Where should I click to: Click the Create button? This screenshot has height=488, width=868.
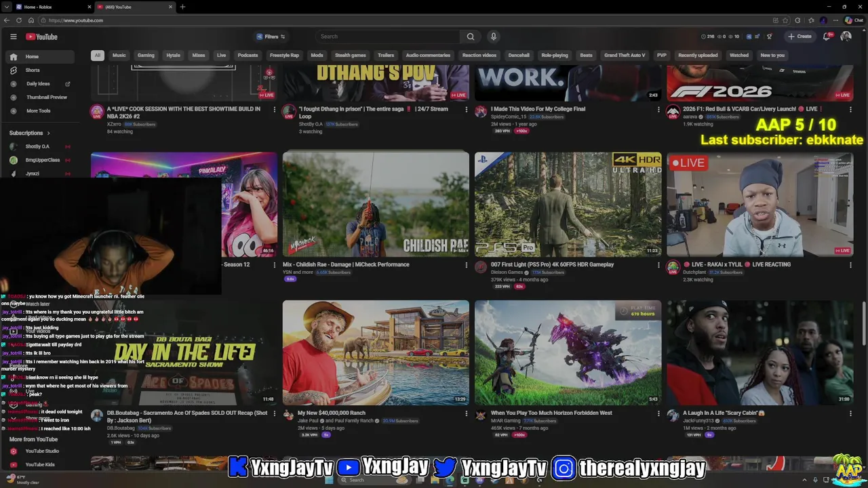click(x=800, y=37)
